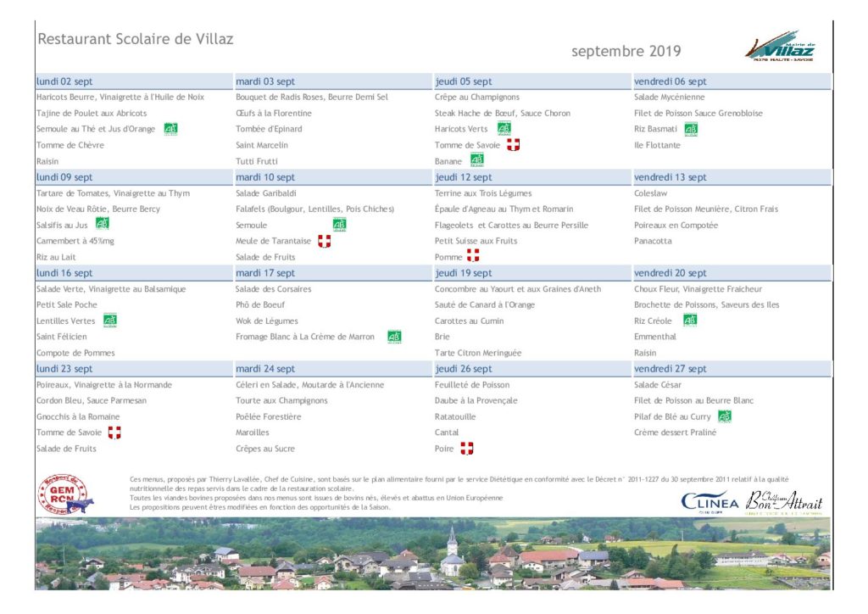Click the Savoie cross icon beside Meule de Tarantaise
The image size is (868, 614).
(x=324, y=241)
